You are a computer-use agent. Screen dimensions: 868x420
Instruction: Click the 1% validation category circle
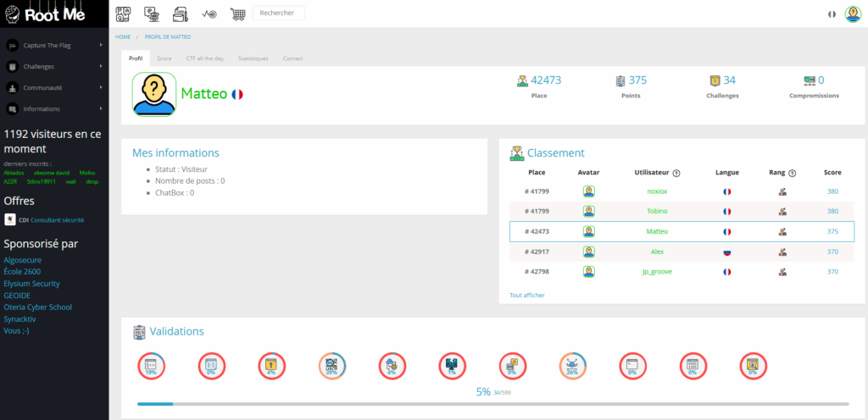pos(452,366)
